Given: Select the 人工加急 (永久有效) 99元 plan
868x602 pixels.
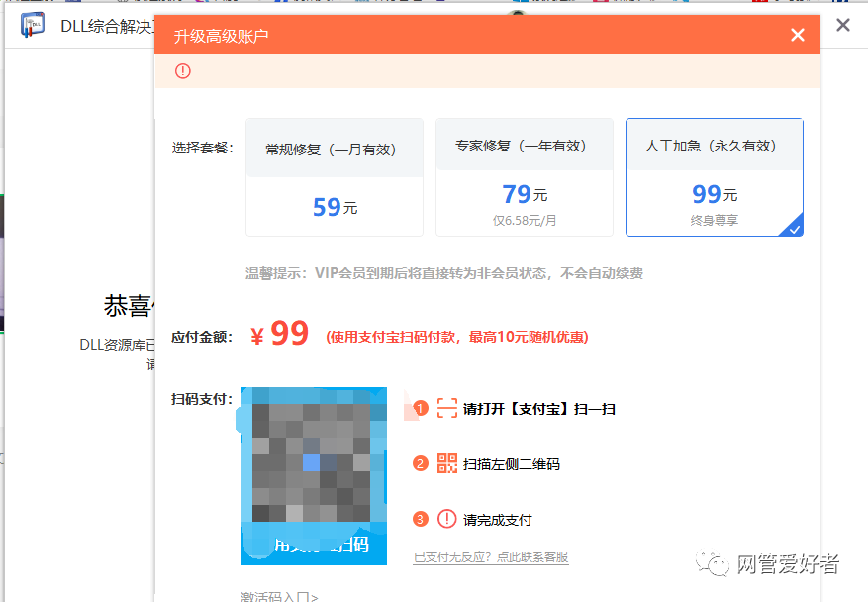Looking at the screenshot, I should click(x=715, y=177).
